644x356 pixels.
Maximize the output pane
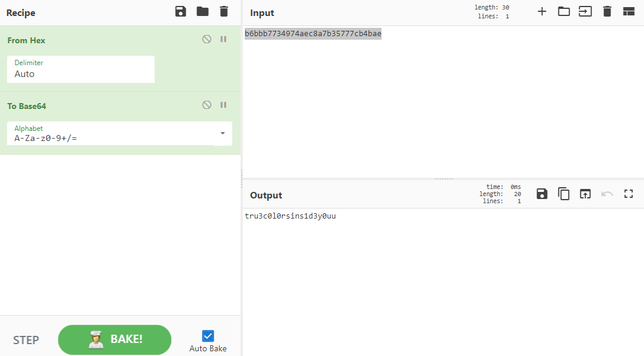(x=629, y=194)
